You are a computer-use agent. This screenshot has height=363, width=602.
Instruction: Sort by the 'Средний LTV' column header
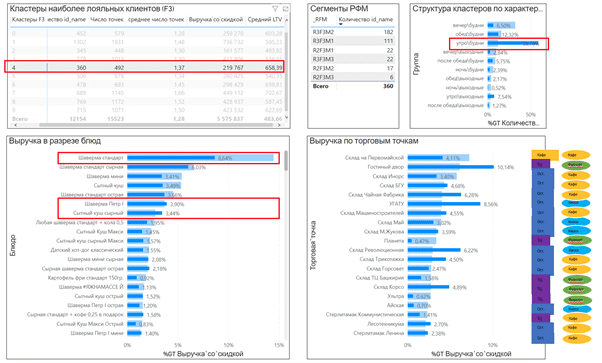[x=265, y=19]
